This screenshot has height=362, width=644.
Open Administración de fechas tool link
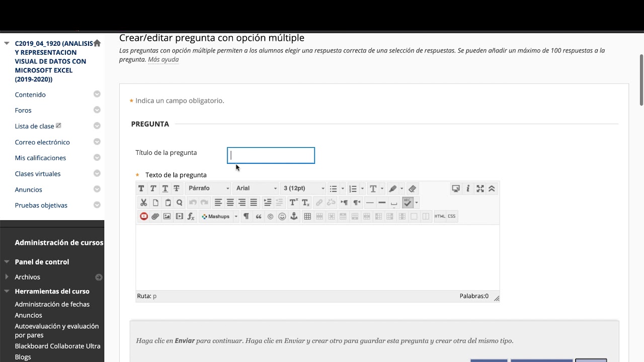coord(52,304)
